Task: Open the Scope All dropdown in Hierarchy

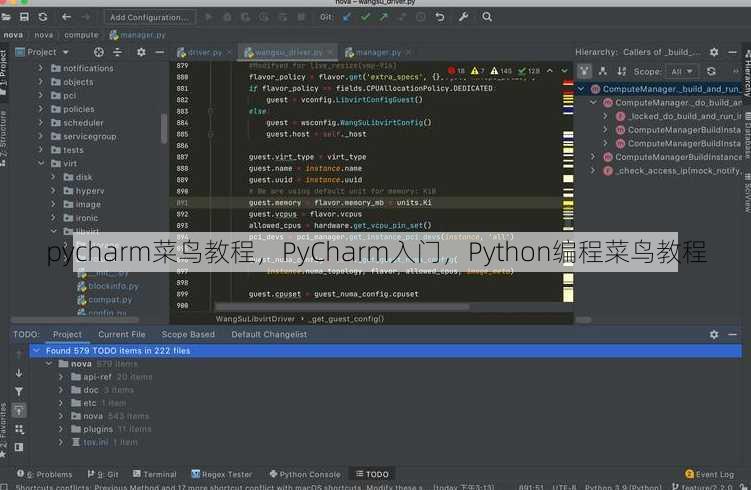Action: pyautogui.click(x=682, y=71)
